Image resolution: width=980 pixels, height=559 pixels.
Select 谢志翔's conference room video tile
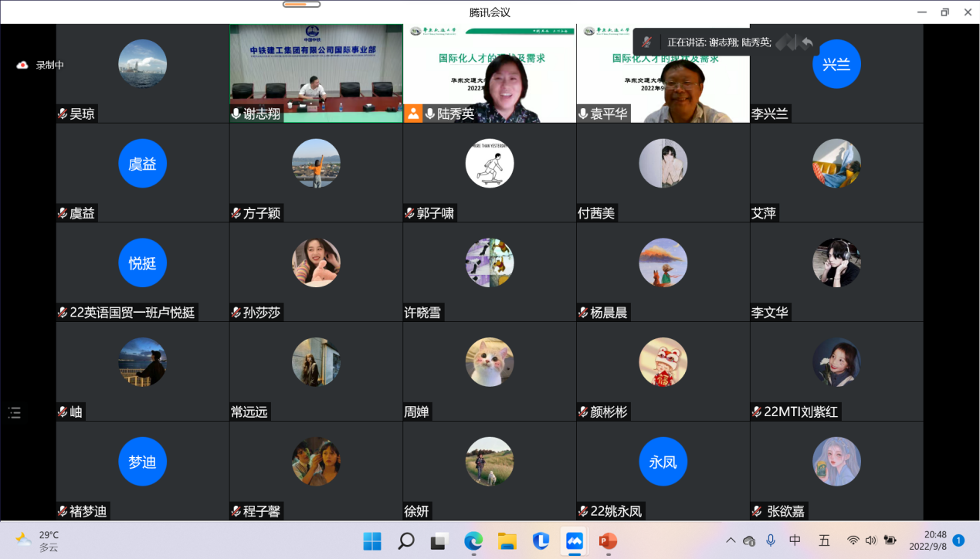[316, 73]
